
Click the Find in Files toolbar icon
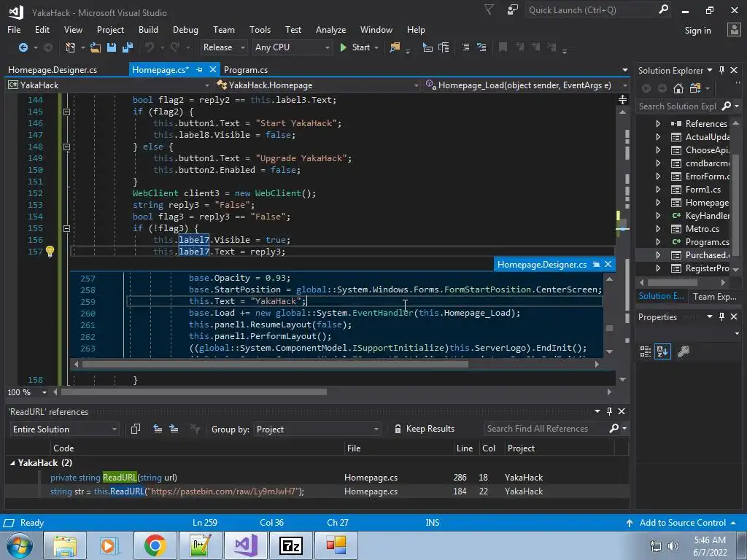395,47
